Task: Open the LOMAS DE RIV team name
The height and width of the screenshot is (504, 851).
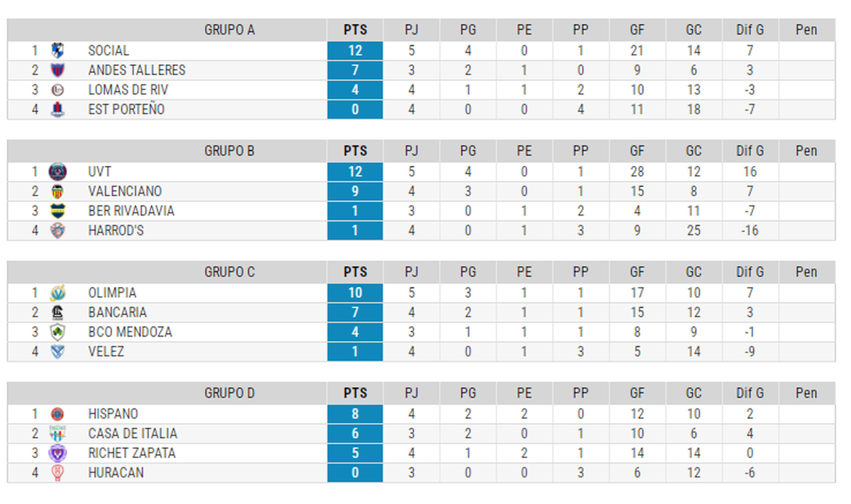Action: [128, 90]
